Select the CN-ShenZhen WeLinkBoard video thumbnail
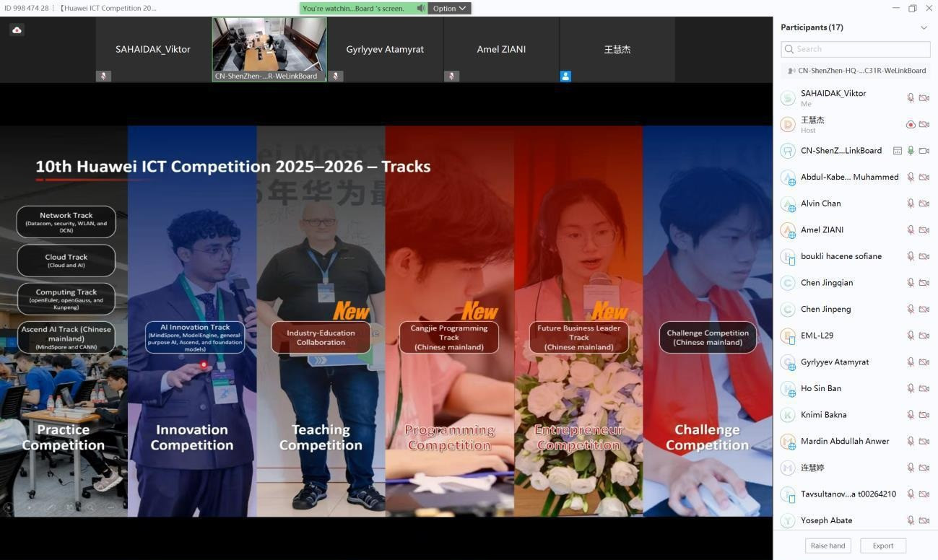 click(269, 48)
